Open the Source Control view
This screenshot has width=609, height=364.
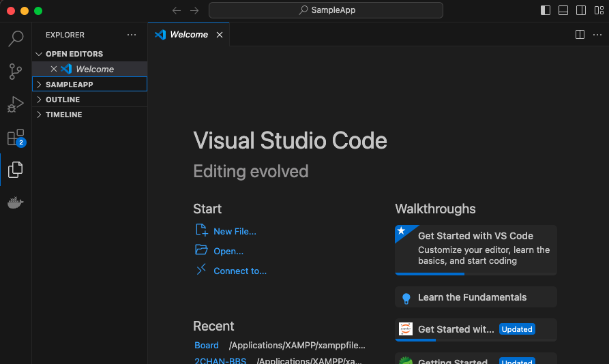[x=16, y=72]
